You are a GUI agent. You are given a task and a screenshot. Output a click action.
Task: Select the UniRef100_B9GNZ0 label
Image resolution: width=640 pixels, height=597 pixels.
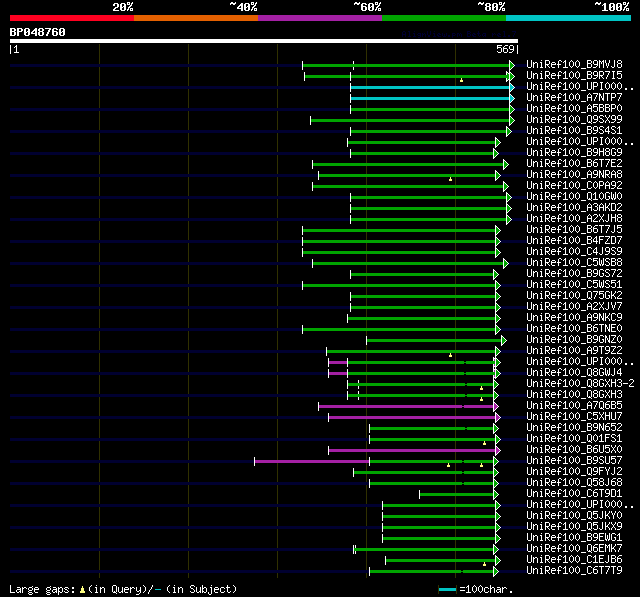(574, 340)
